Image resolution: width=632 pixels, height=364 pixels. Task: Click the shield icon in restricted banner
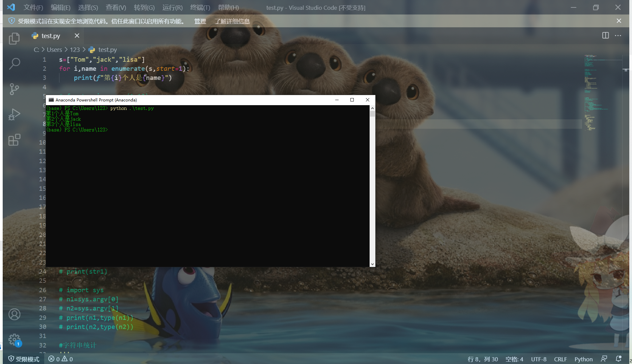click(x=11, y=21)
